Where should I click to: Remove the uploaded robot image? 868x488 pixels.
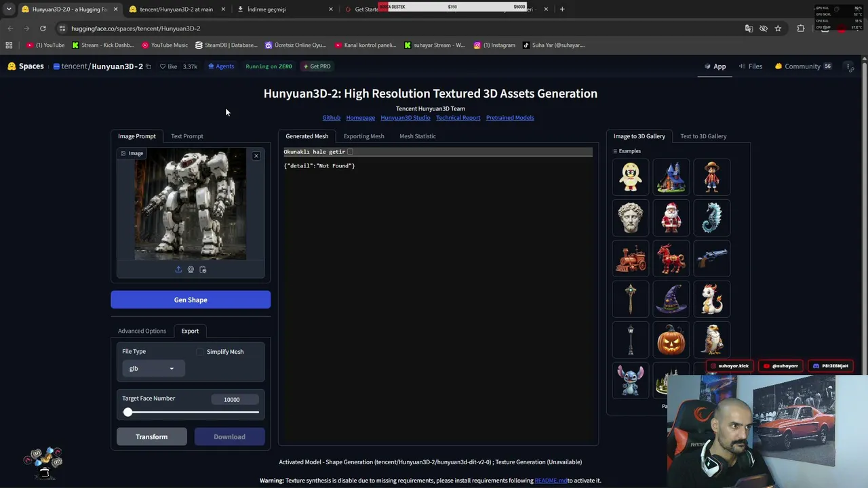[256, 156]
